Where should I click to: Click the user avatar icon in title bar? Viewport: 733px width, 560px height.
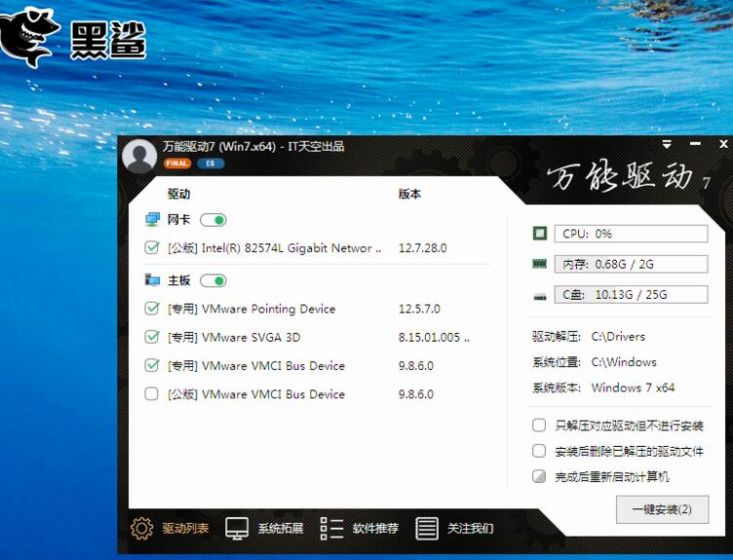click(x=139, y=155)
